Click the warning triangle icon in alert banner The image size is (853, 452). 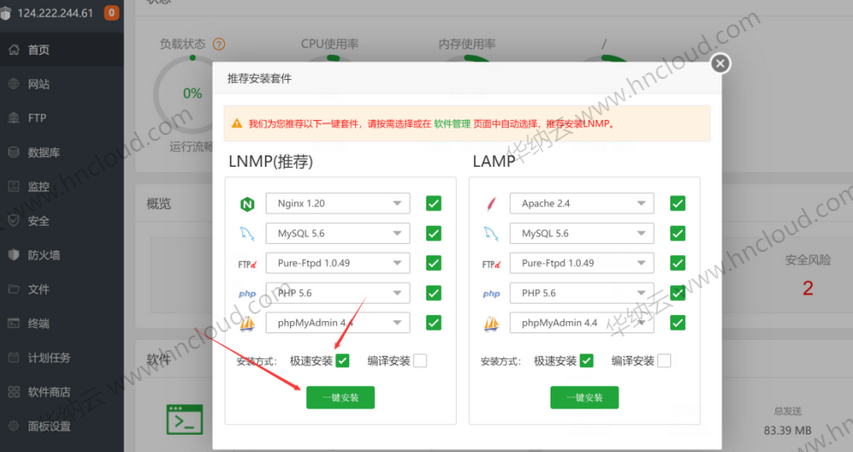(x=237, y=123)
